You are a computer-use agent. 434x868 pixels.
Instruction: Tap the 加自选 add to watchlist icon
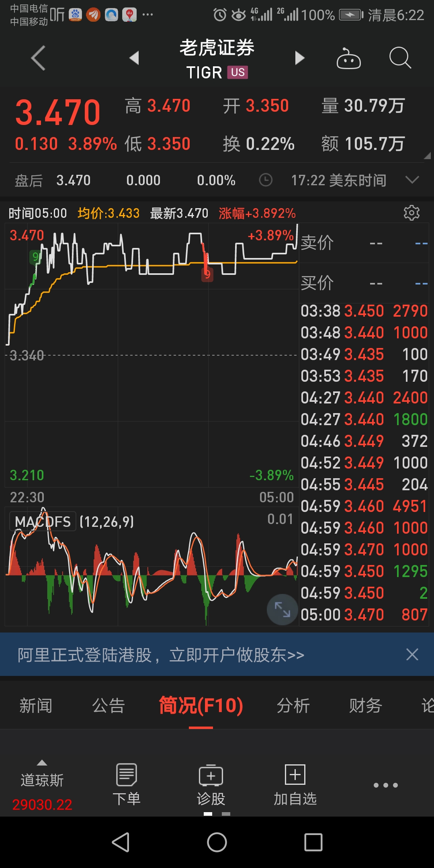tap(295, 784)
